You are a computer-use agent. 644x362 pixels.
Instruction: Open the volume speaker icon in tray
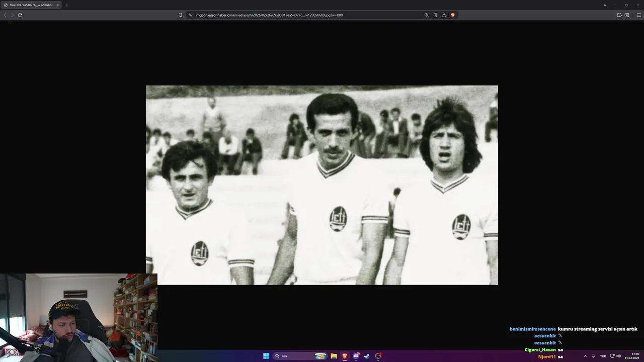[618, 356]
